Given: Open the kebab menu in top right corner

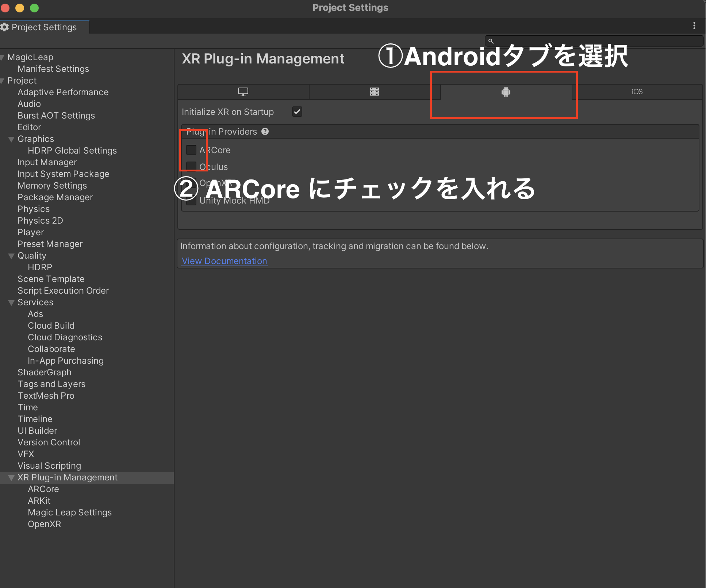Looking at the screenshot, I should coord(695,26).
